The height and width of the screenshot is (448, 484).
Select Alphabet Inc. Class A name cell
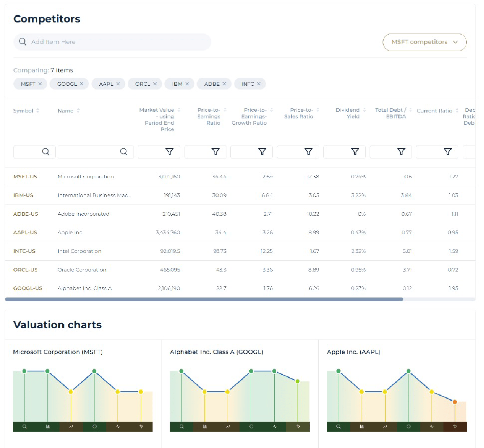pyautogui.click(x=85, y=288)
